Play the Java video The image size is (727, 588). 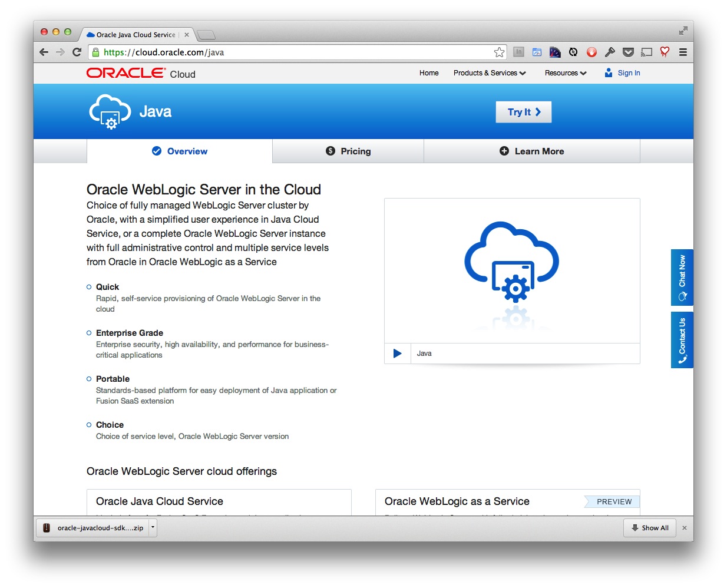point(397,354)
